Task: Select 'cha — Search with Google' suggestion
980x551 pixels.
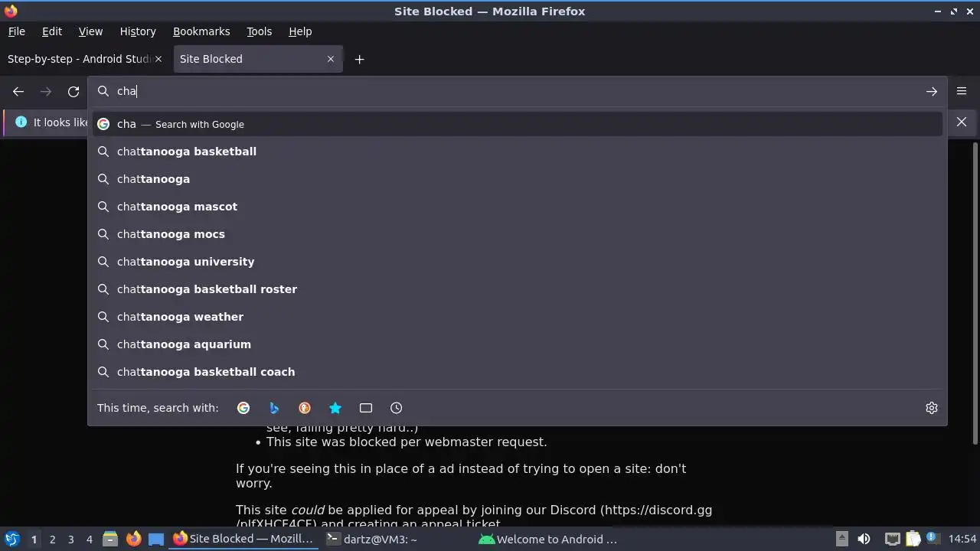Action: pos(517,124)
